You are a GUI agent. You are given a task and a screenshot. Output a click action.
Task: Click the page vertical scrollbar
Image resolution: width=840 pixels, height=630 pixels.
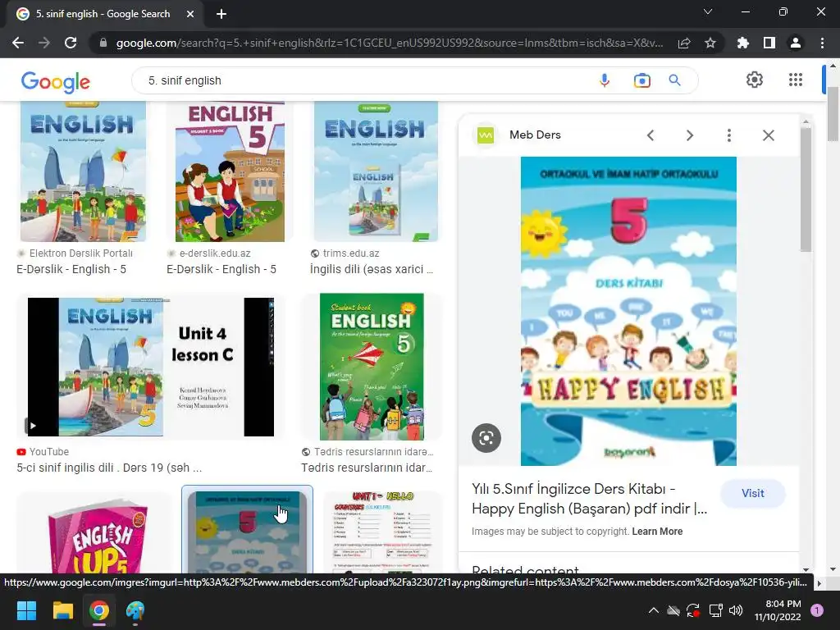[x=833, y=112]
